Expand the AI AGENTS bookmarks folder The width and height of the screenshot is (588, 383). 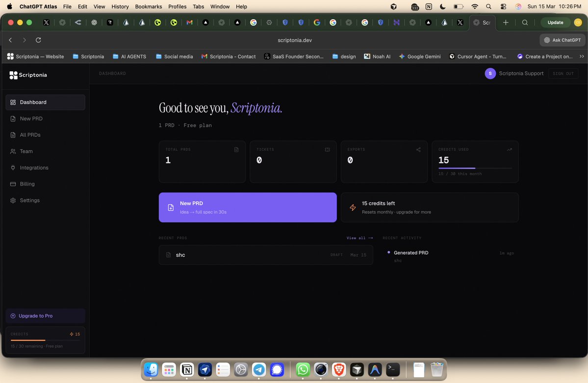click(x=129, y=56)
